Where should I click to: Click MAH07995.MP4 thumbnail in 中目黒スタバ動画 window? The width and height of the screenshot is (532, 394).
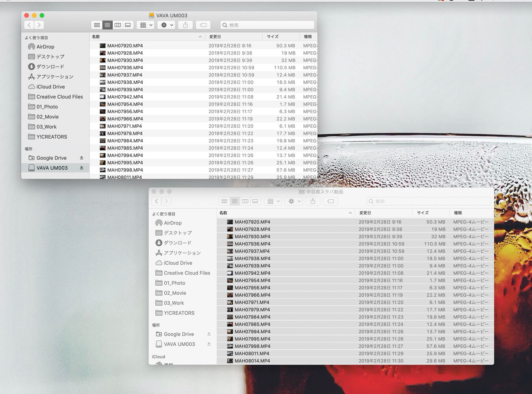click(230, 339)
